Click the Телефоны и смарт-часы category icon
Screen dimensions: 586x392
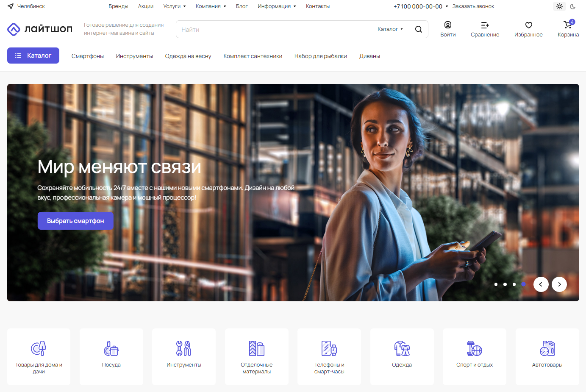(x=329, y=348)
